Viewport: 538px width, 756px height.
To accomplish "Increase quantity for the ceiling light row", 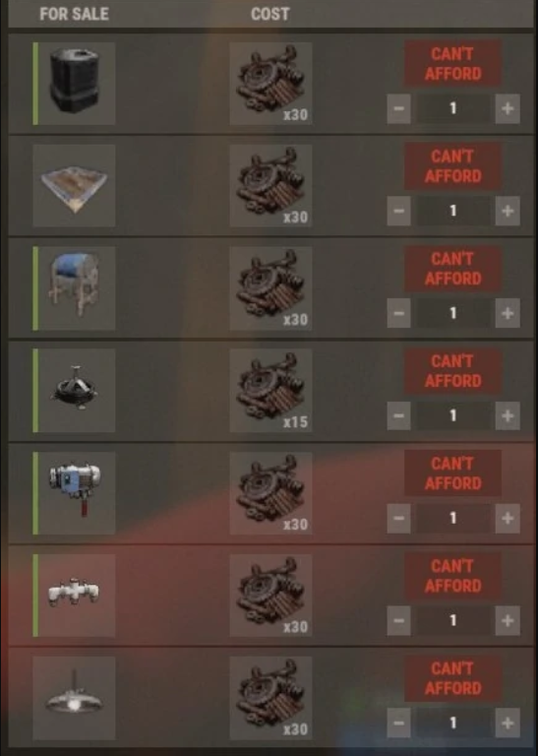I will point(508,723).
